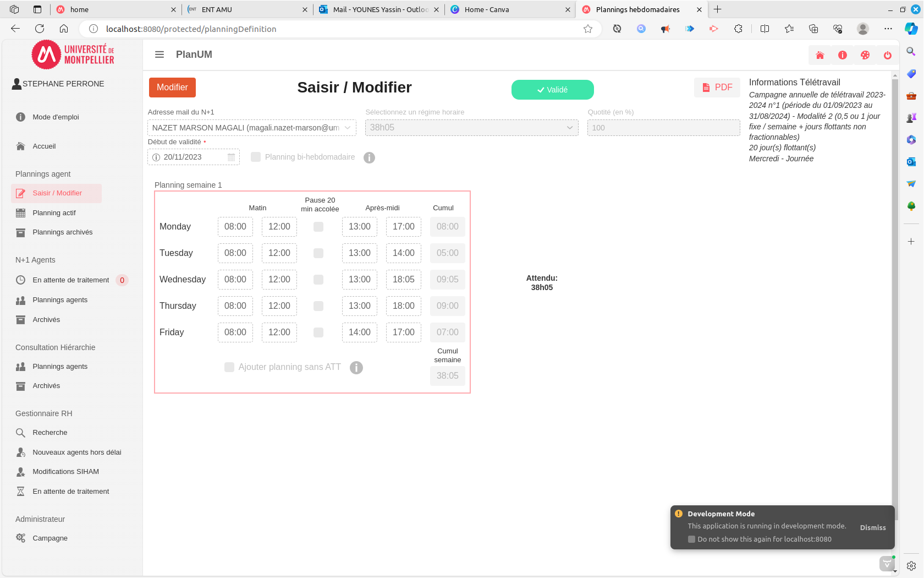Open the info icon beside Ajouter planning sans ATT
The height and width of the screenshot is (578, 924).
356,368
